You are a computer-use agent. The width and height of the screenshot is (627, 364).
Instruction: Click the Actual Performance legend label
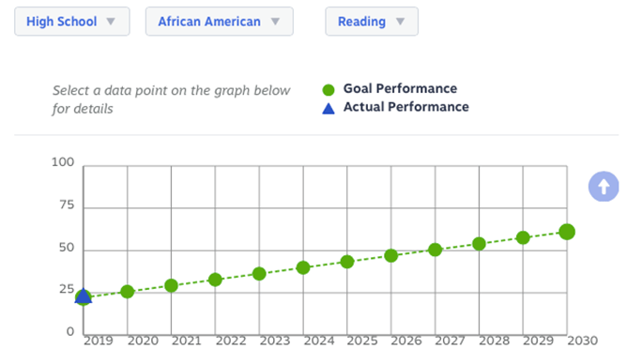tap(405, 107)
